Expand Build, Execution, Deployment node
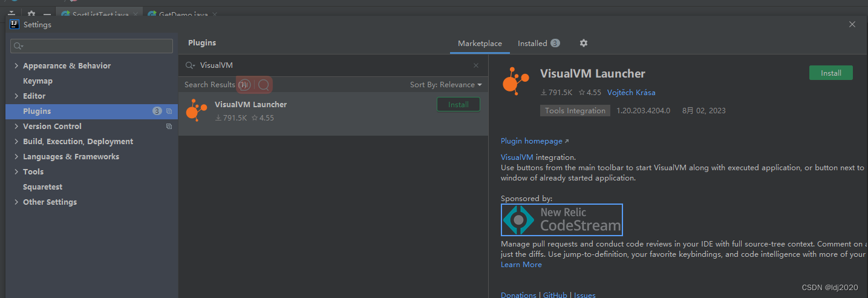Viewport: 868px width, 298px height. pos(16,142)
